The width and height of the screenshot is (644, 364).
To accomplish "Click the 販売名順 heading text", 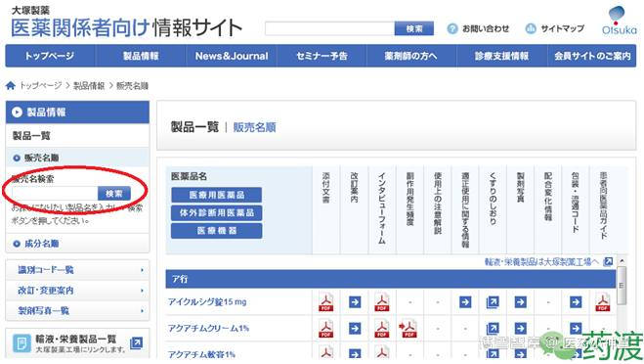I will click(x=254, y=127).
